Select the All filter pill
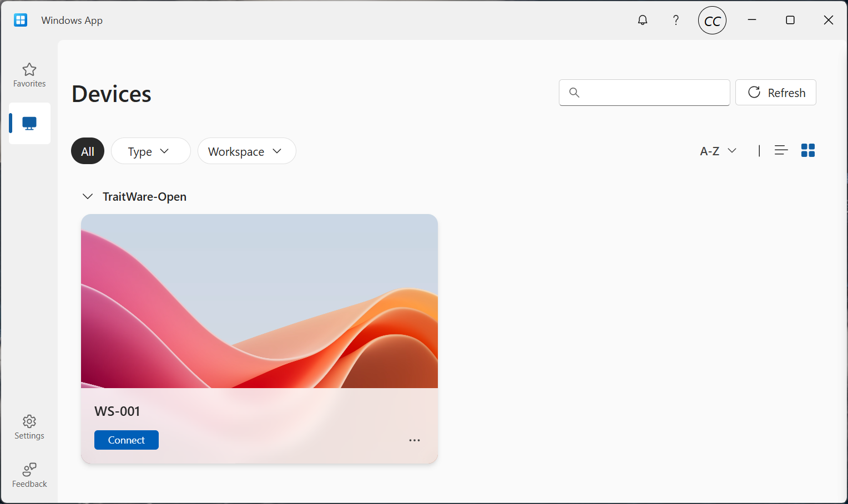Image resolution: width=848 pixels, height=504 pixels. click(88, 151)
